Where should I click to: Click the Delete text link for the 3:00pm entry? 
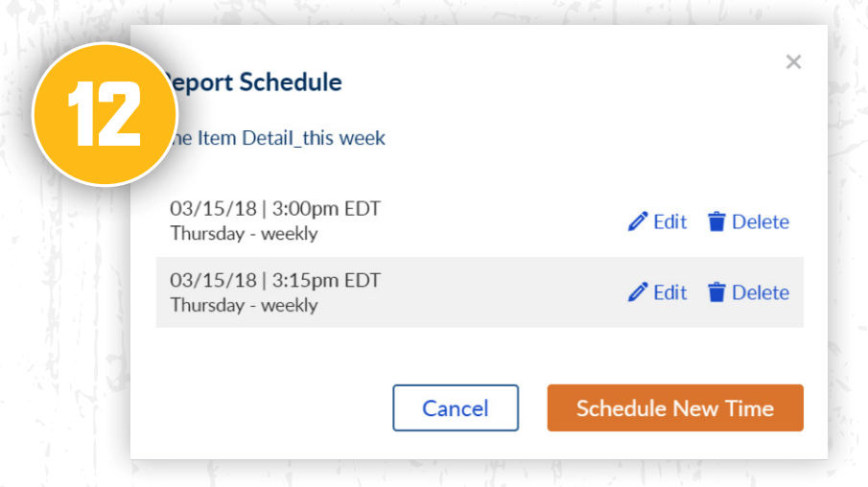pos(761,221)
